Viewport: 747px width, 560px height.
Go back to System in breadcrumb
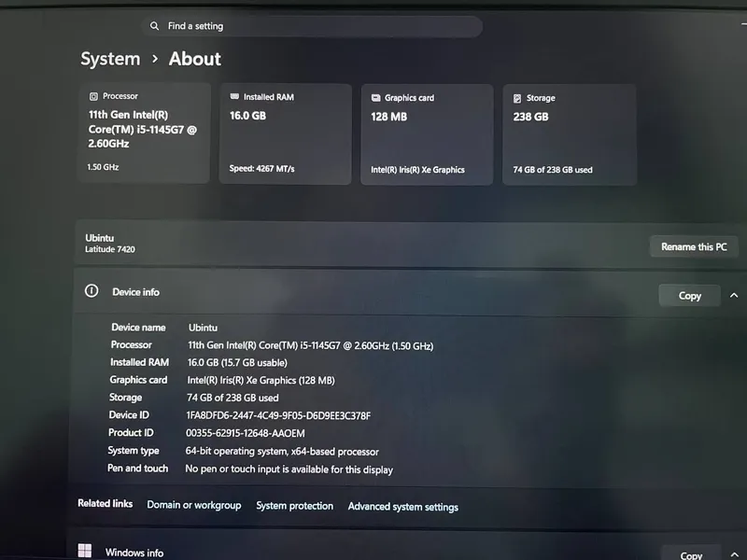110,59
